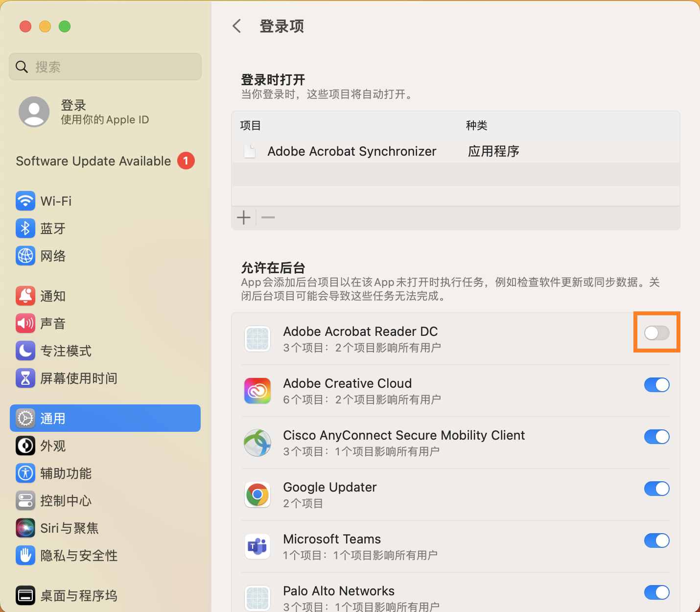Select 通用 in the sidebar

pyautogui.click(x=53, y=418)
